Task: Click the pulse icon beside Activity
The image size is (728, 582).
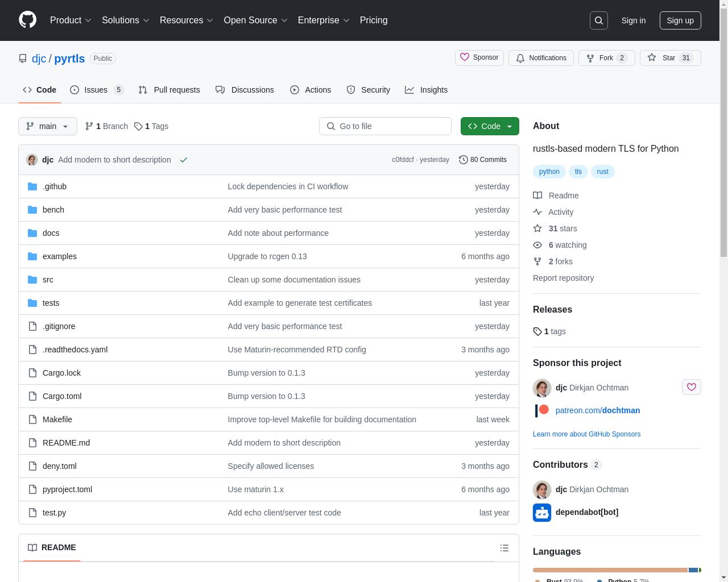Action: [537, 212]
